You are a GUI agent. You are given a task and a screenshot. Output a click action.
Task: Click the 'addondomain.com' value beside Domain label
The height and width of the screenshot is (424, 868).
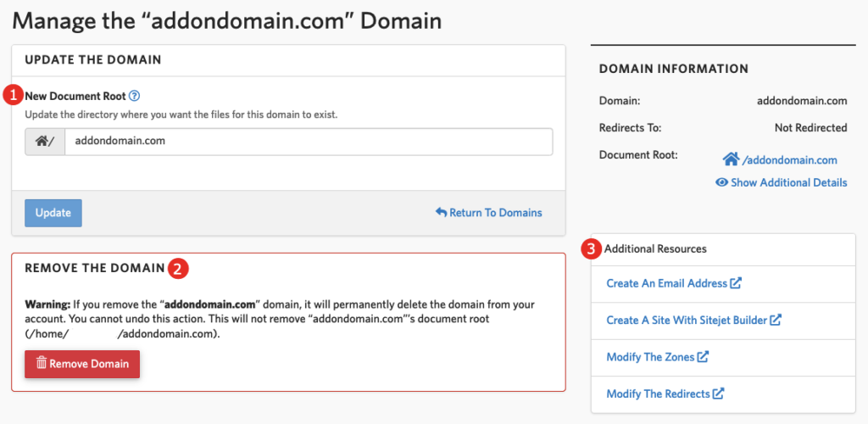tap(802, 101)
